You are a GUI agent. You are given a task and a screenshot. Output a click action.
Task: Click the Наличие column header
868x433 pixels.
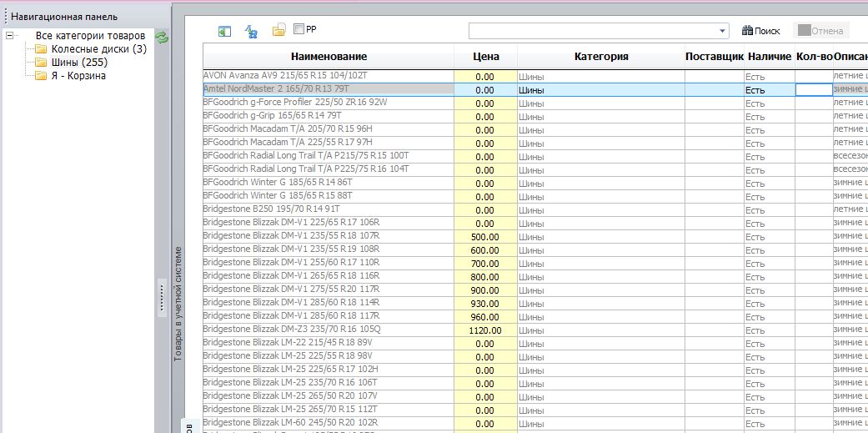770,57
